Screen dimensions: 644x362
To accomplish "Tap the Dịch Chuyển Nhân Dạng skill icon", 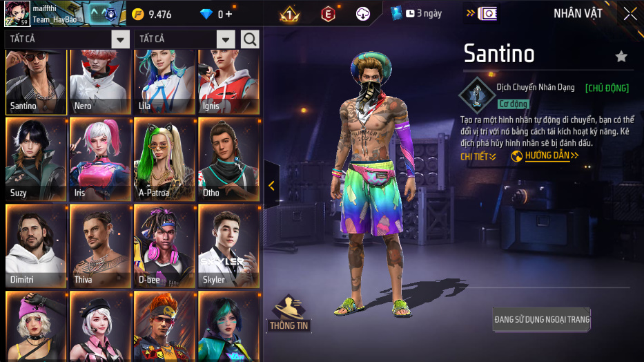I will (x=477, y=95).
